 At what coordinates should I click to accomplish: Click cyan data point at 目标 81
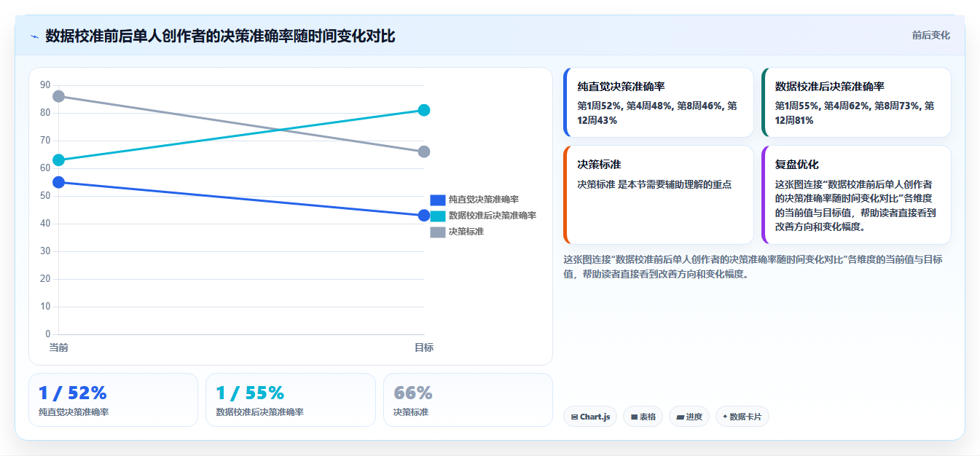424,110
